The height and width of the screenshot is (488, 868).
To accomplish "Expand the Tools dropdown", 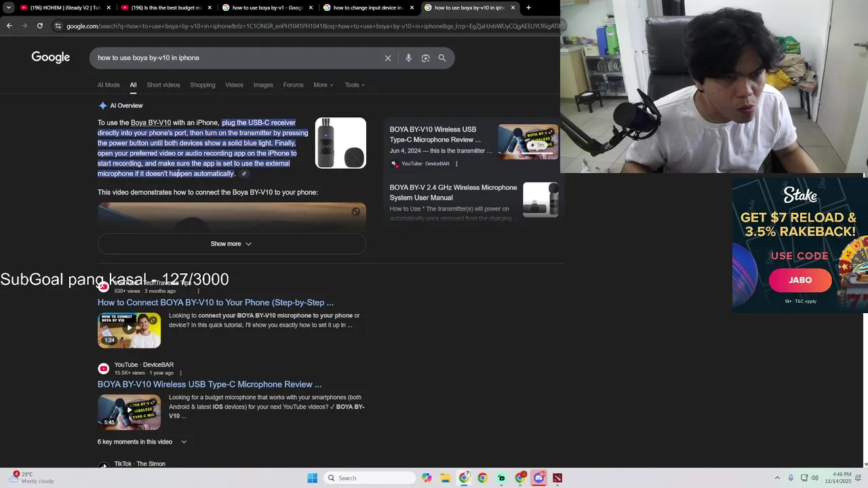I will pos(354,85).
